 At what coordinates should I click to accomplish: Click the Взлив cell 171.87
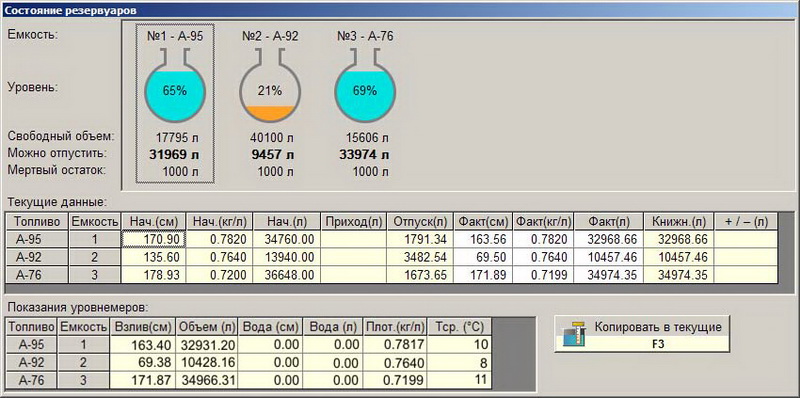[142, 381]
